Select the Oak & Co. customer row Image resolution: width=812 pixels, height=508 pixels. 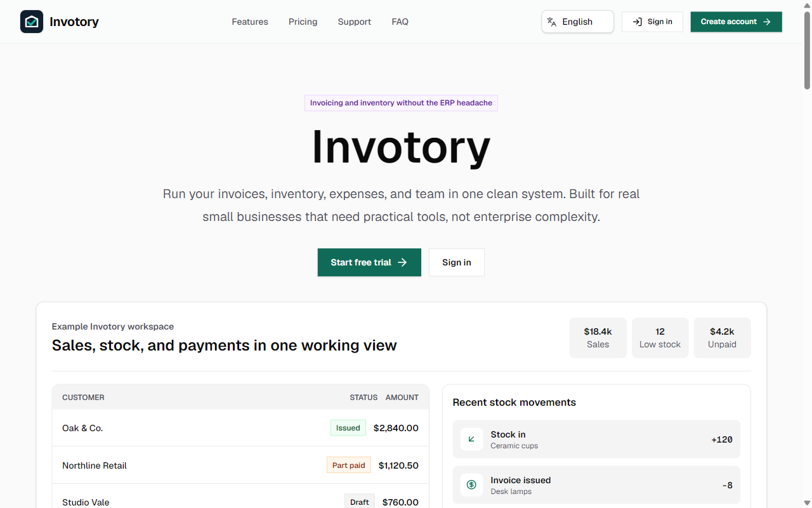240,428
